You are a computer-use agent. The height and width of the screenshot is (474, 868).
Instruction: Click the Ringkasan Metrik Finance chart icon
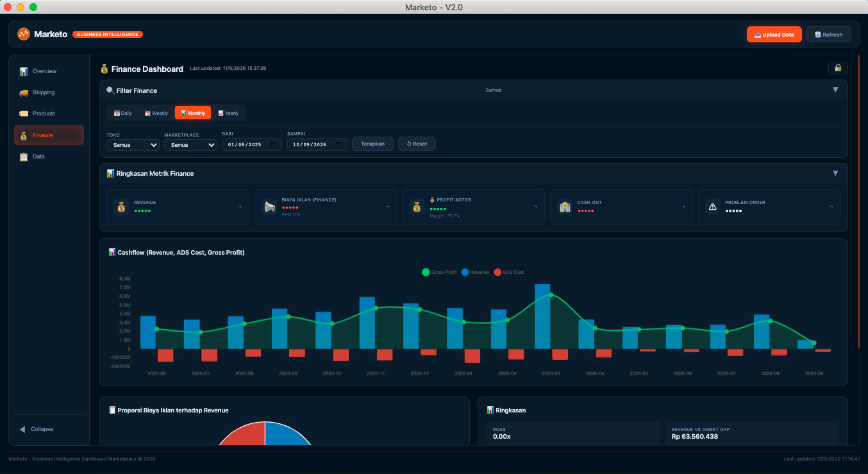click(x=110, y=173)
